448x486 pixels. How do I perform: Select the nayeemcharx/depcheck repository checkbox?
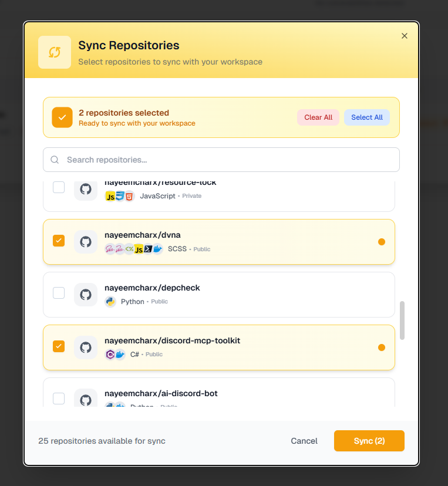58,294
